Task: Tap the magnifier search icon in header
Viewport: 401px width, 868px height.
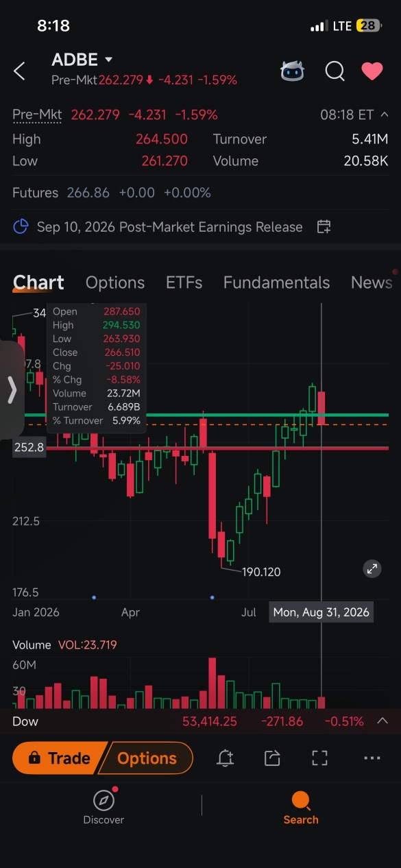Action: (335, 71)
